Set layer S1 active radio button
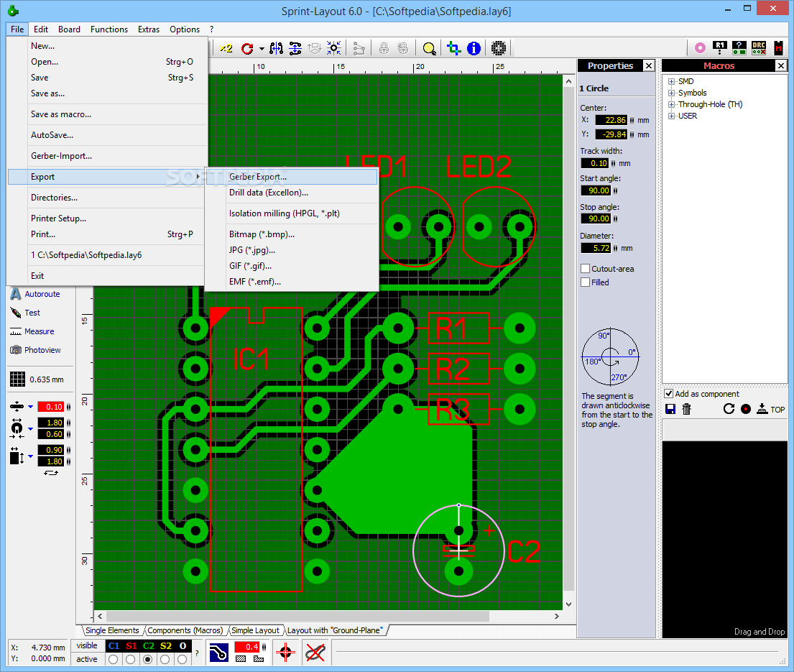Screen dimensions: 794x672 pos(131,659)
